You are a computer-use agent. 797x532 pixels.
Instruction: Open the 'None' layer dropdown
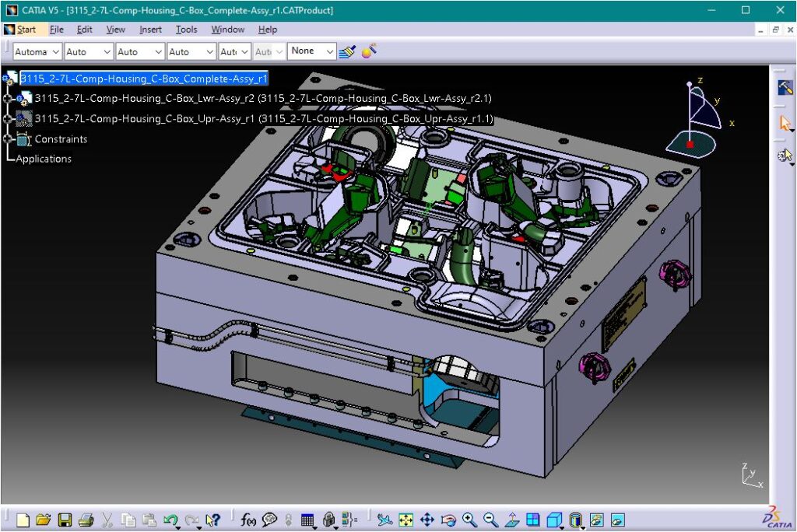(x=311, y=51)
